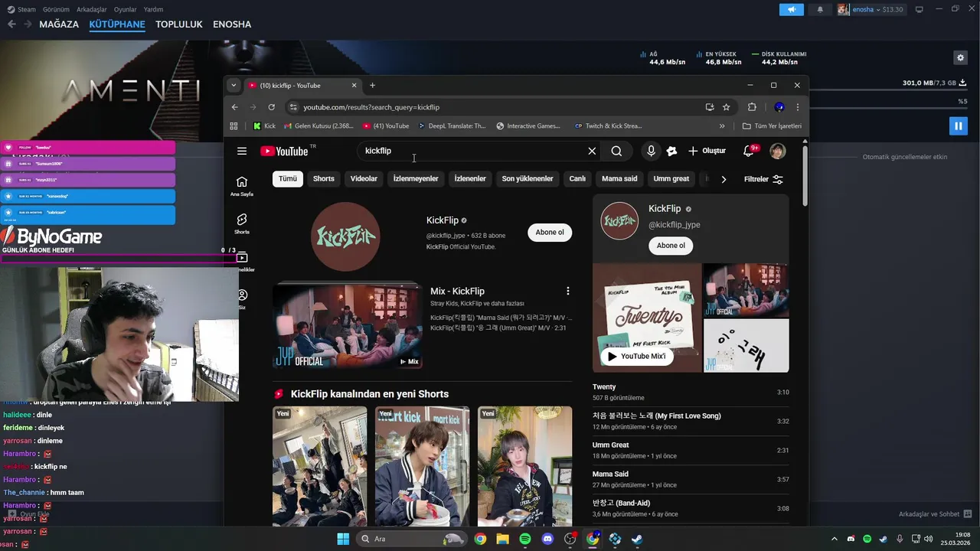Open the YouTube account avatar menu
980x551 pixels.
point(778,151)
